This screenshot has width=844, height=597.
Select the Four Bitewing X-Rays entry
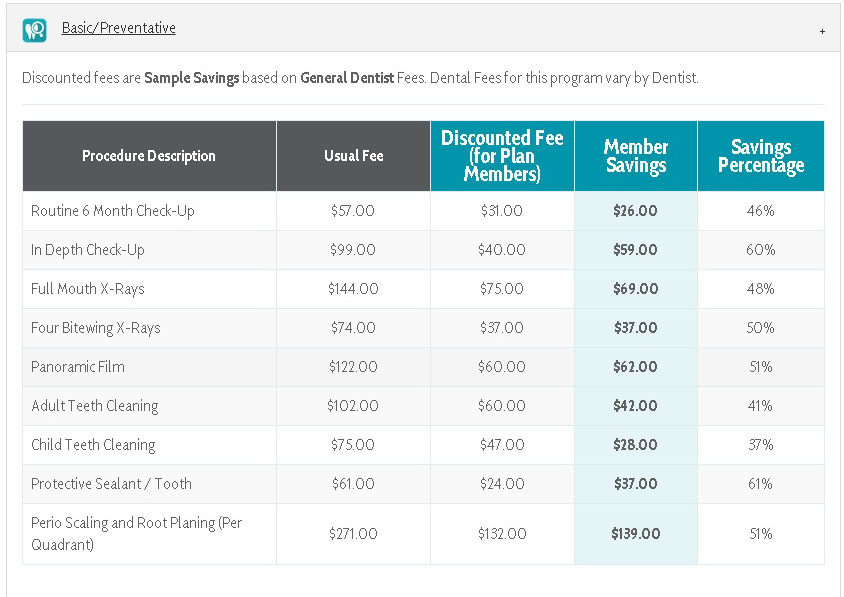[94, 327]
